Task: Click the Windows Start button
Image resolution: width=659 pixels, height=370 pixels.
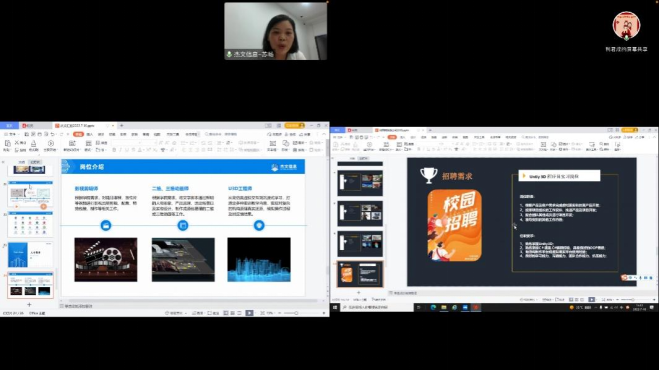Action: [x=335, y=308]
